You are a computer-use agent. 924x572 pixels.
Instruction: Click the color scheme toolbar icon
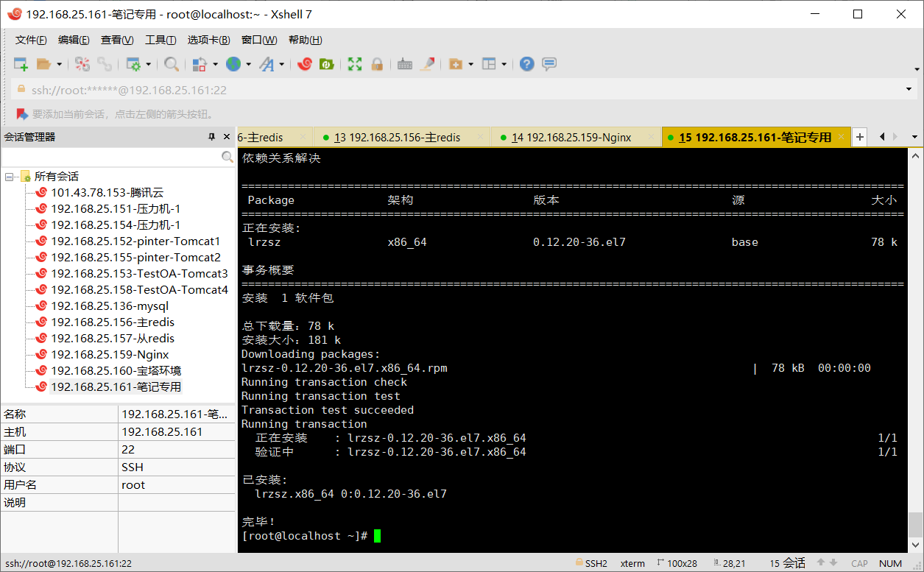(x=200, y=64)
